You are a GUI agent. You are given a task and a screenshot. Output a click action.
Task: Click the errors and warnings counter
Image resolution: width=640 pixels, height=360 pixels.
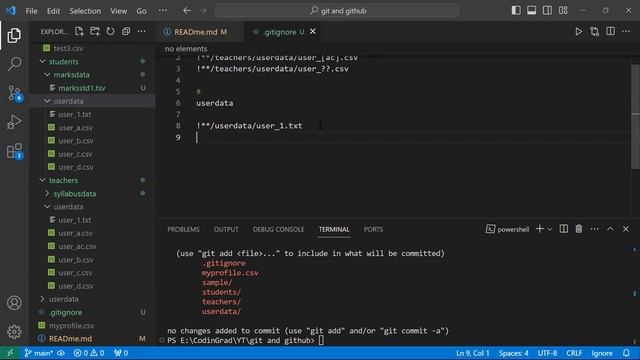coord(89,353)
